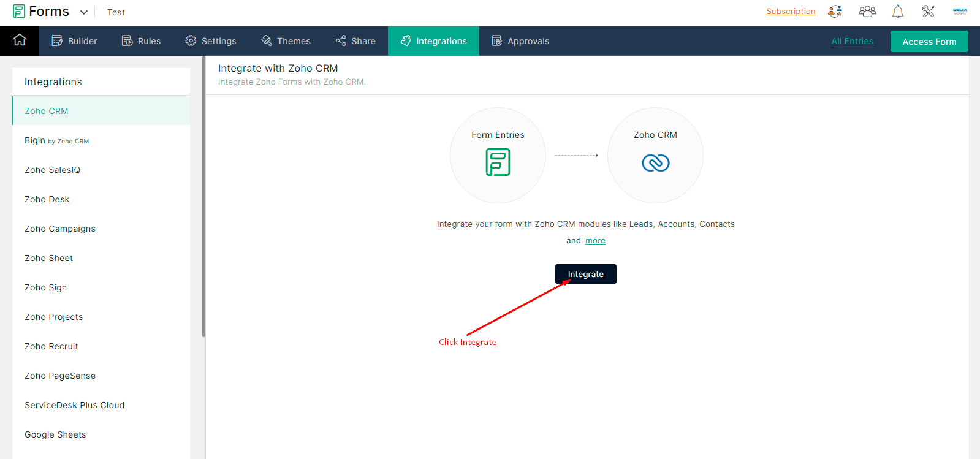Open the All Entries link

click(x=852, y=41)
